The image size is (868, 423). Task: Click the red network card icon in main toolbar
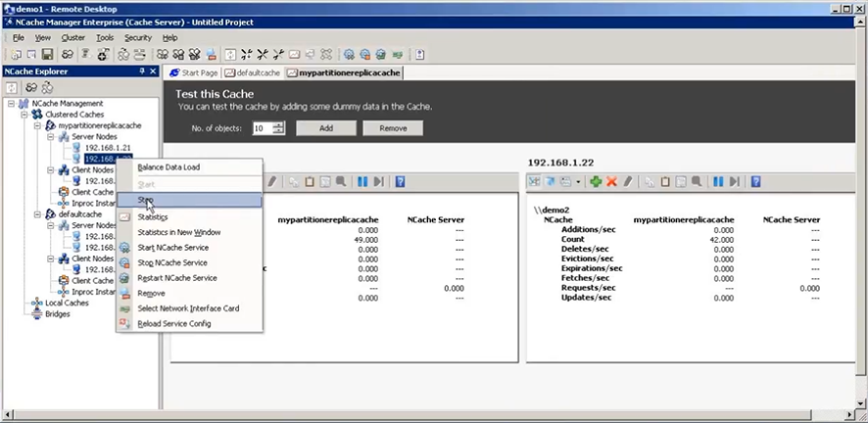211,54
